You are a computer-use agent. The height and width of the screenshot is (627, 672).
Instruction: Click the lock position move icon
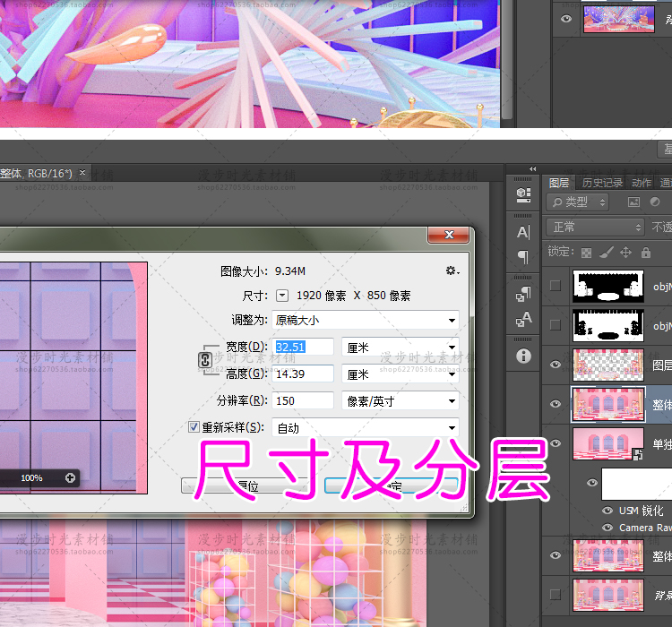pyautogui.click(x=625, y=253)
